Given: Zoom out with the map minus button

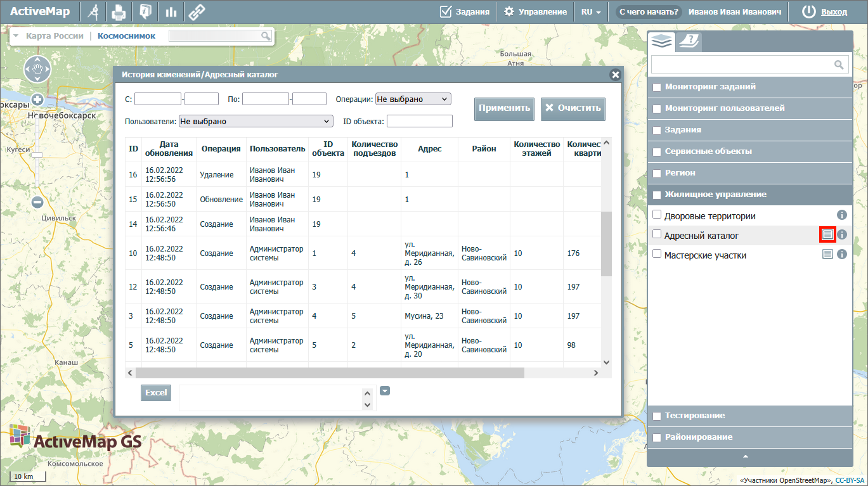Looking at the screenshot, I should pyautogui.click(x=37, y=202).
